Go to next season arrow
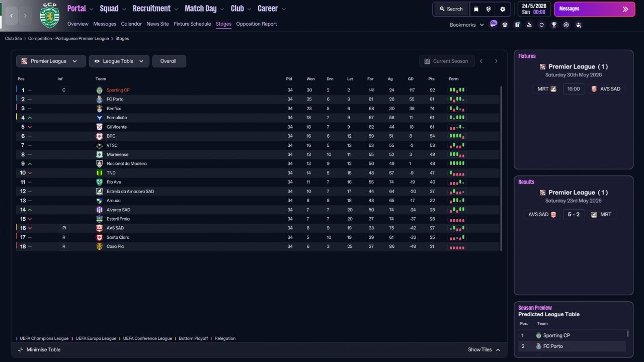 [x=496, y=61]
